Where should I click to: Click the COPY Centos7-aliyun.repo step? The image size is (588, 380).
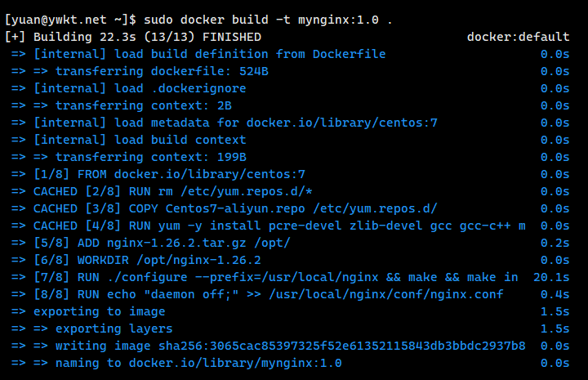coord(235,208)
